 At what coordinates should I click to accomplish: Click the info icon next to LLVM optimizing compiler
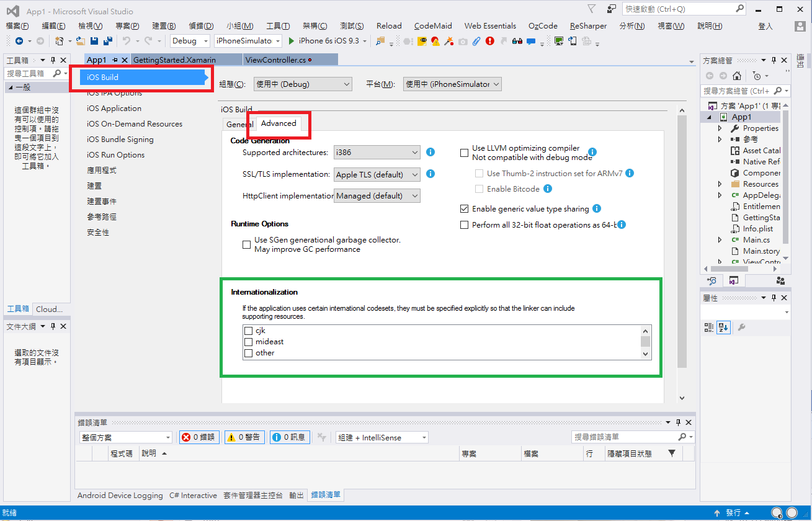coord(592,152)
